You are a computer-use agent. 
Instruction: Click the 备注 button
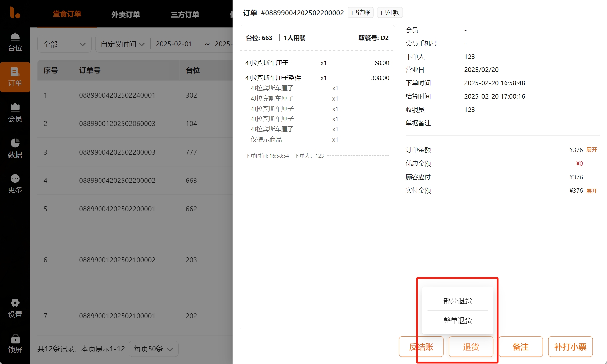[521, 347]
